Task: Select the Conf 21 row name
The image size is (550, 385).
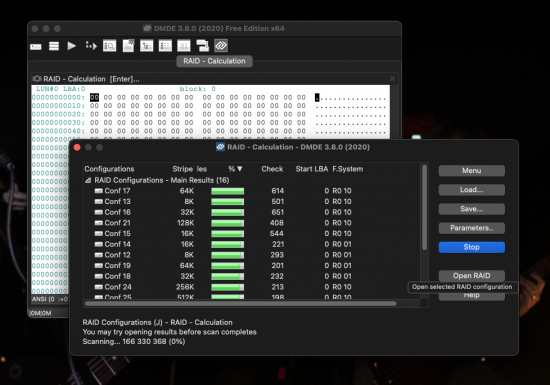Action: point(117,223)
